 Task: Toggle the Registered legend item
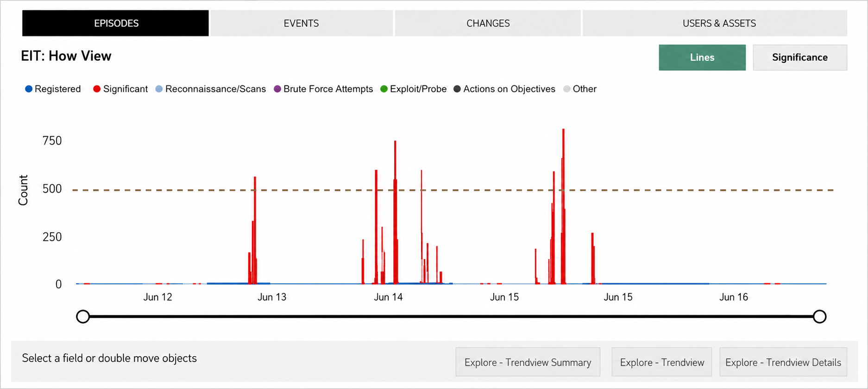53,89
